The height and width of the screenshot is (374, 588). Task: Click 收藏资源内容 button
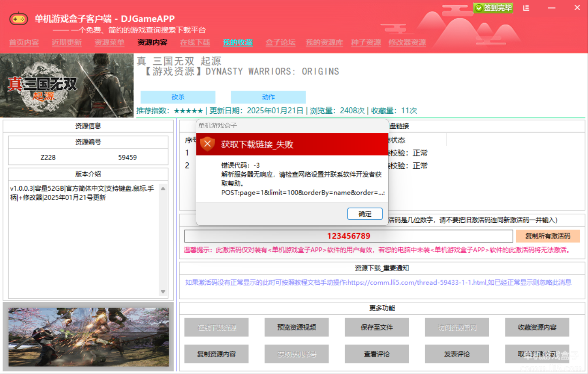(537, 327)
